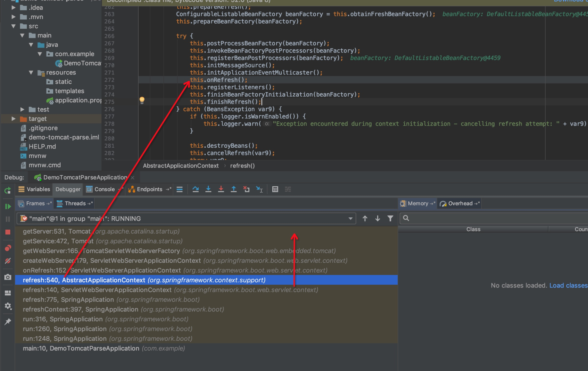Open the Console tab
The height and width of the screenshot is (371, 588).
coord(104,189)
